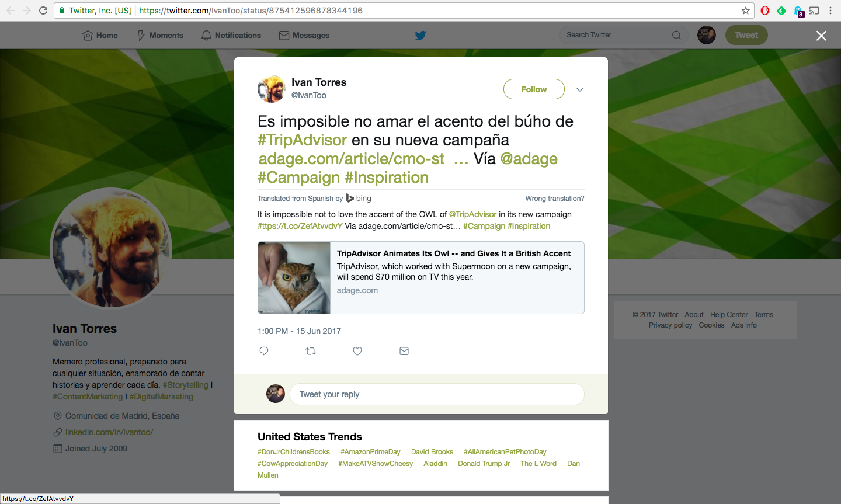
Task: Open the linkedin.com/in/ivantoo/ link
Action: point(109,432)
